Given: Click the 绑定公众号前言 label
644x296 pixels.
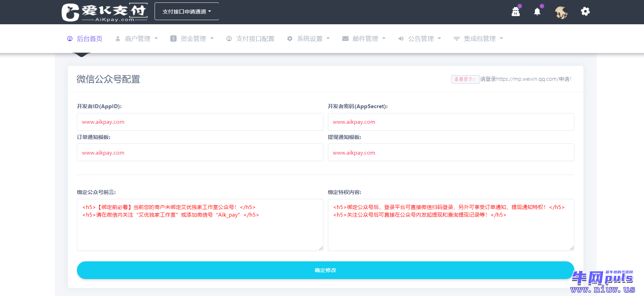Looking at the screenshot, I should coord(96,192).
